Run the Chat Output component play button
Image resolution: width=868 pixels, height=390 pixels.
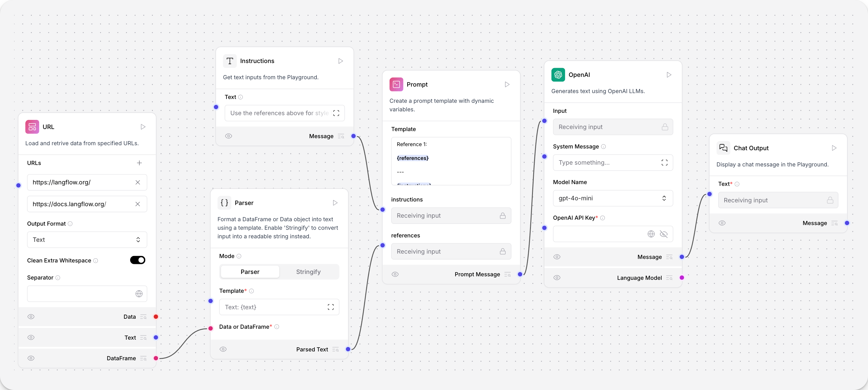834,148
